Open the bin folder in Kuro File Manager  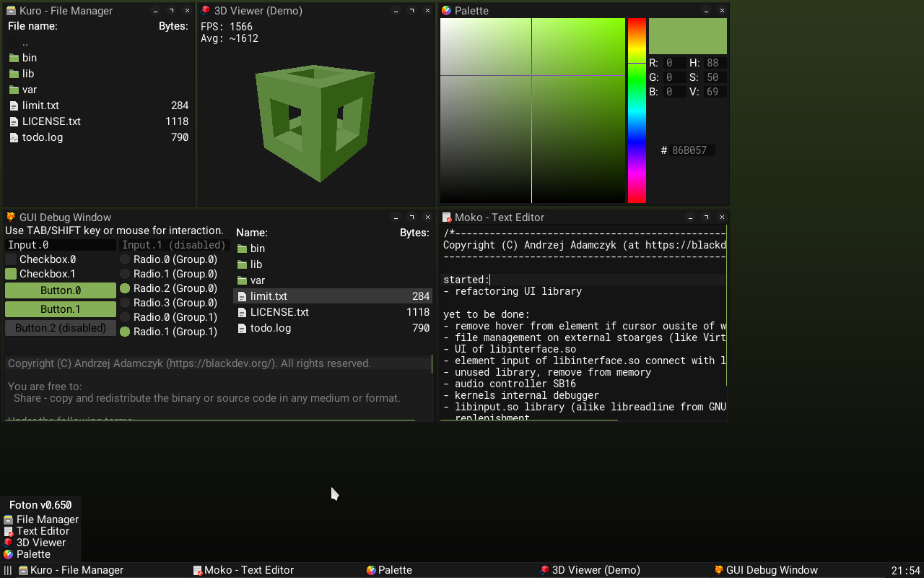98,58
